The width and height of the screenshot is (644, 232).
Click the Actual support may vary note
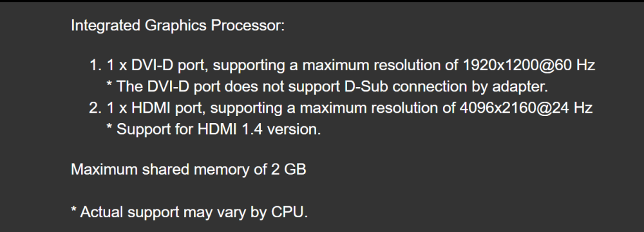[x=189, y=212]
